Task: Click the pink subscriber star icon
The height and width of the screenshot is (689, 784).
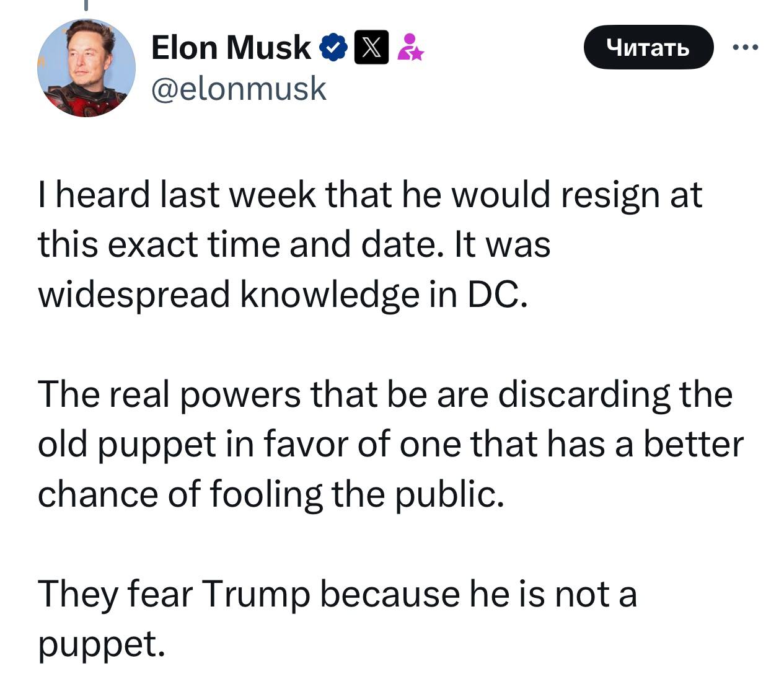Action: (410, 48)
